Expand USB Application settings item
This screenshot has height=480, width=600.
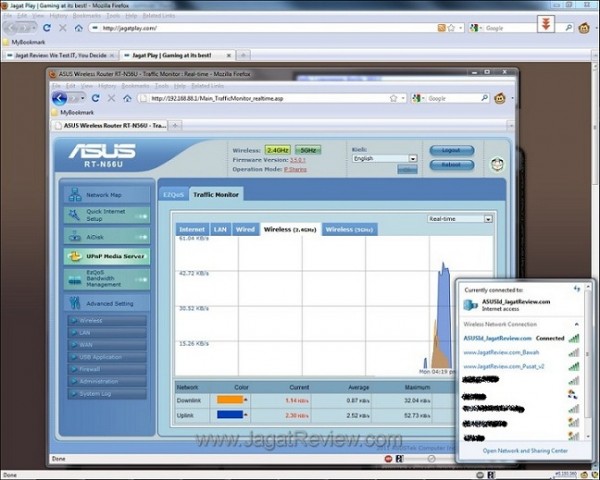click(107, 357)
